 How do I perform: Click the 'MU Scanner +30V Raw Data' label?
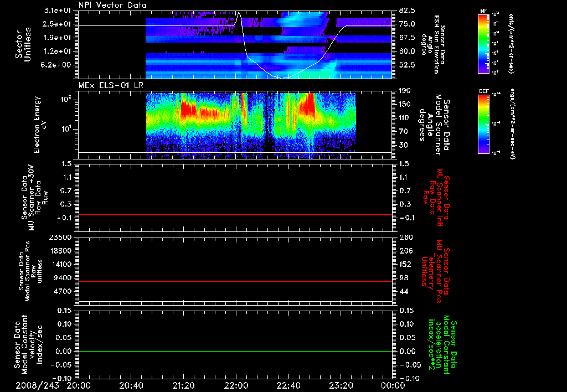coord(34,198)
